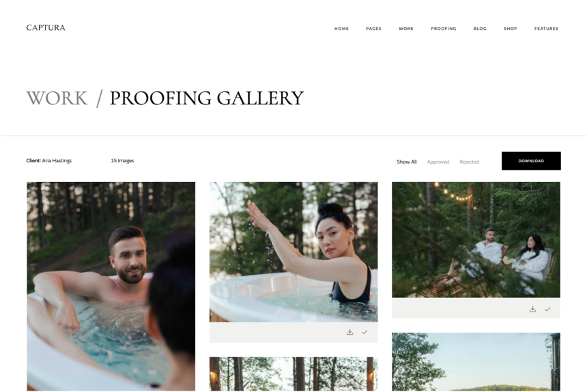587x392 pixels.
Task: Approve the woman splashing water photo
Action: tap(364, 332)
